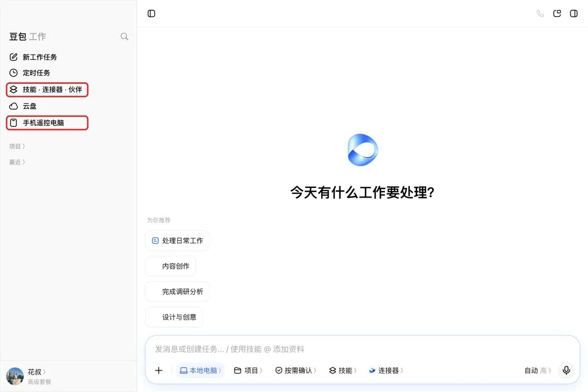Open the 自动 高 model mode dropdown
This screenshot has width=588, height=392.
[x=537, y=371]
